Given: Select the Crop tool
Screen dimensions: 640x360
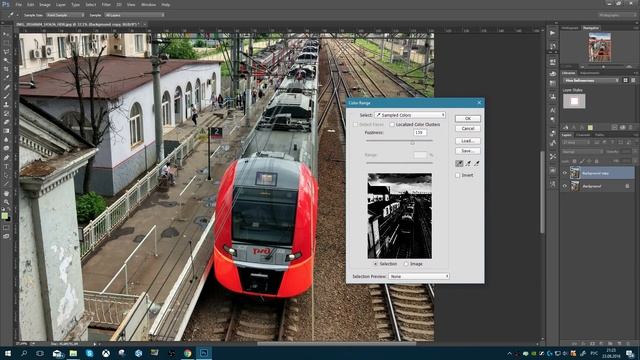Looking at the screenshot, I should (6, 69).
